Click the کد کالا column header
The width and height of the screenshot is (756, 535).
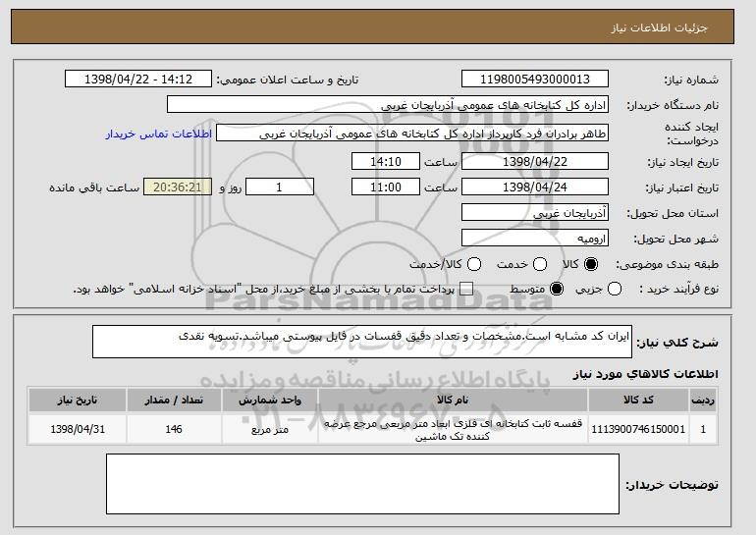coord(636,401)
